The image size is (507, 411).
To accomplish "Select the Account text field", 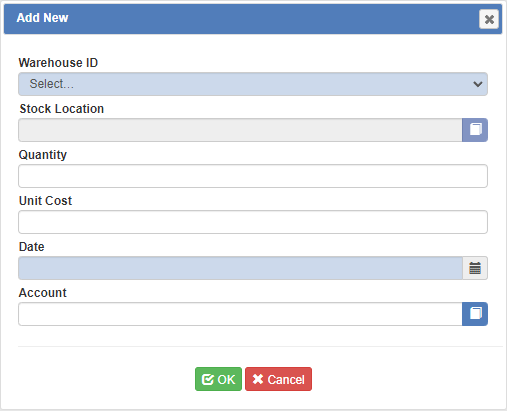I will (x=240, y=314).
